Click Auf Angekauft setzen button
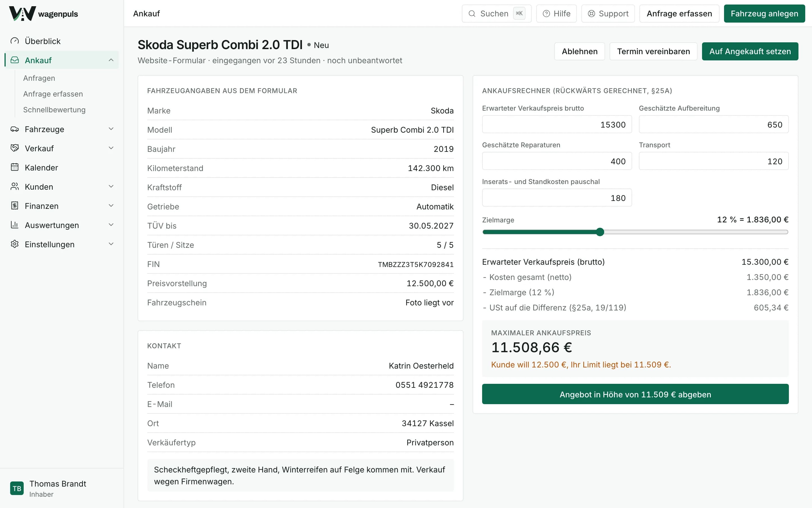 [x=750, y=51]
